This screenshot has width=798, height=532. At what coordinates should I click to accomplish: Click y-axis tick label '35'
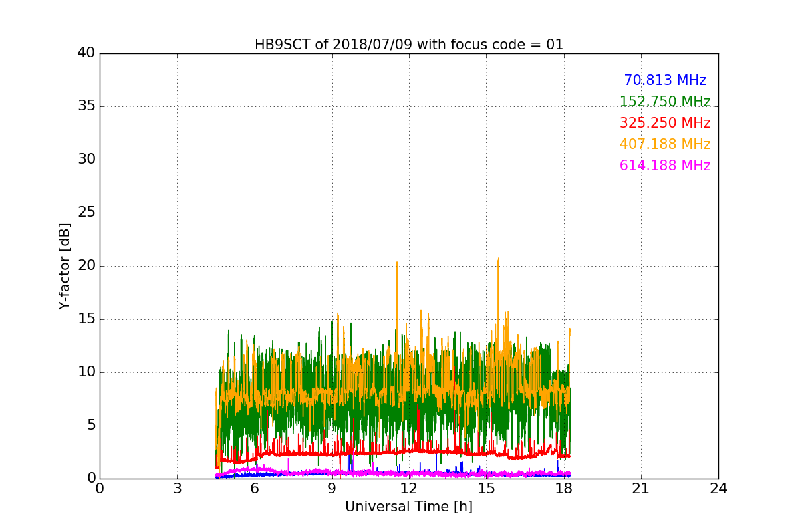pos(86,106)
